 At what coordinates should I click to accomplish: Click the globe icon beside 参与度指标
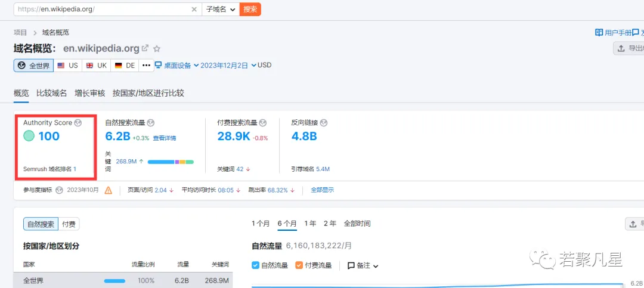[59, 190]
